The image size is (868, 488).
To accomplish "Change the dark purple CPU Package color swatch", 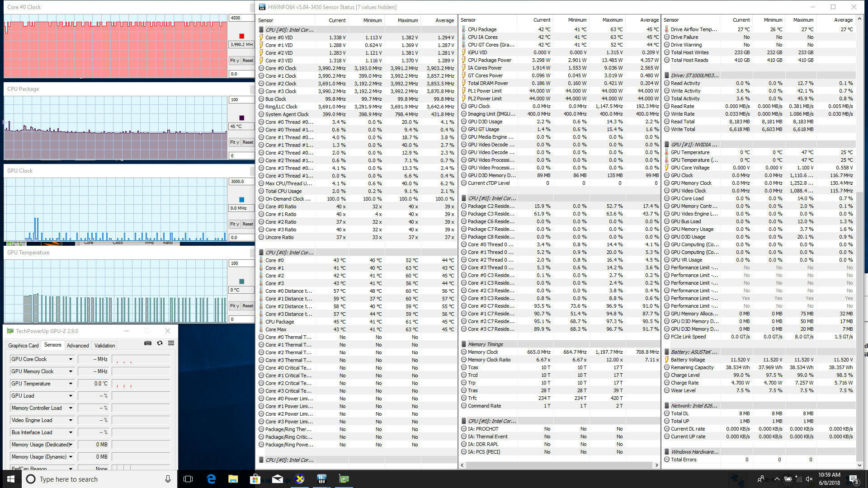I will (x=241, y=118).
